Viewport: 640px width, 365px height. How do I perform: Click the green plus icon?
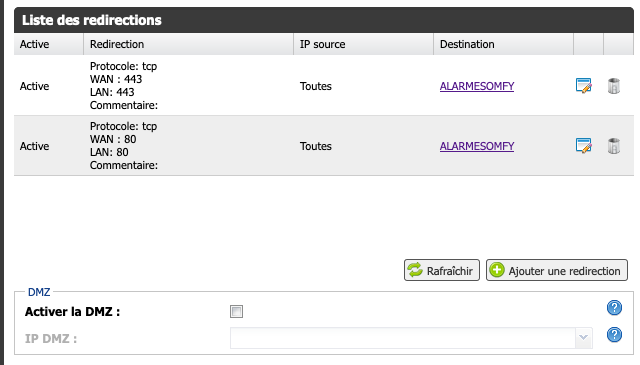pos(497,270)
